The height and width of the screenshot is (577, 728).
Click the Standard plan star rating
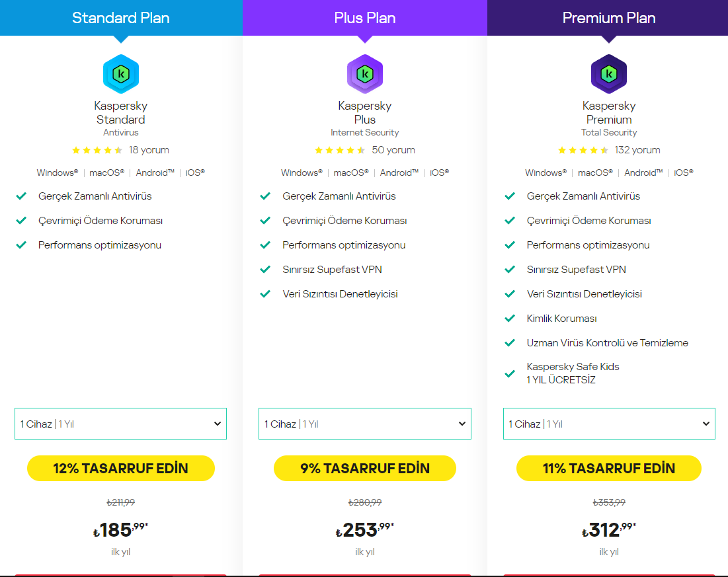[x=97, y=150]
